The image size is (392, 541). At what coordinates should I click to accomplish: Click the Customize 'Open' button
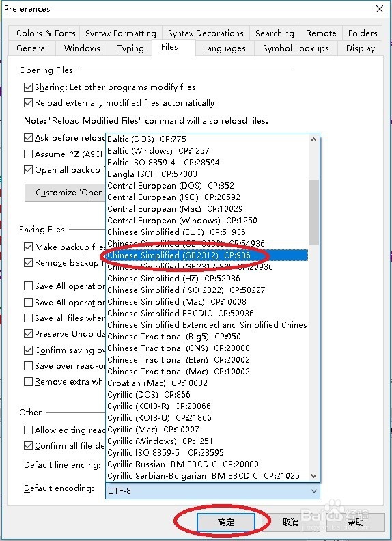(x=65, y=193)
